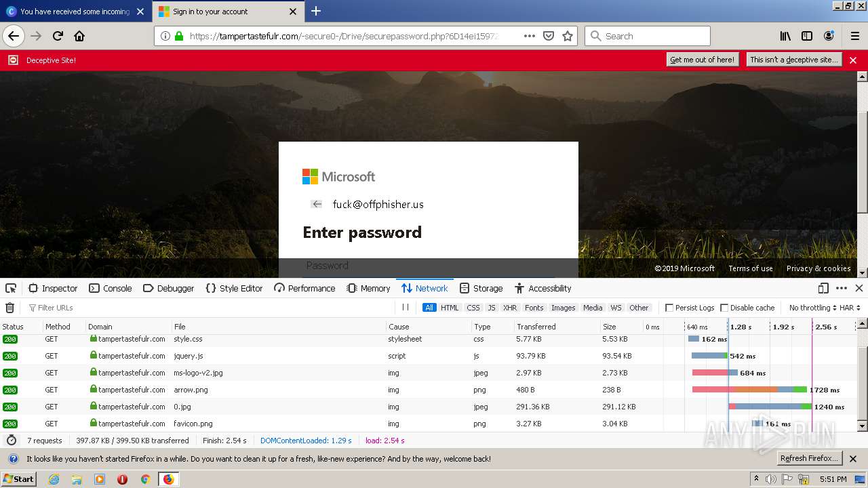Open the Memory tab
This screenshot has width=868, height=488.
pyautogui.click(x=368, y=288)
